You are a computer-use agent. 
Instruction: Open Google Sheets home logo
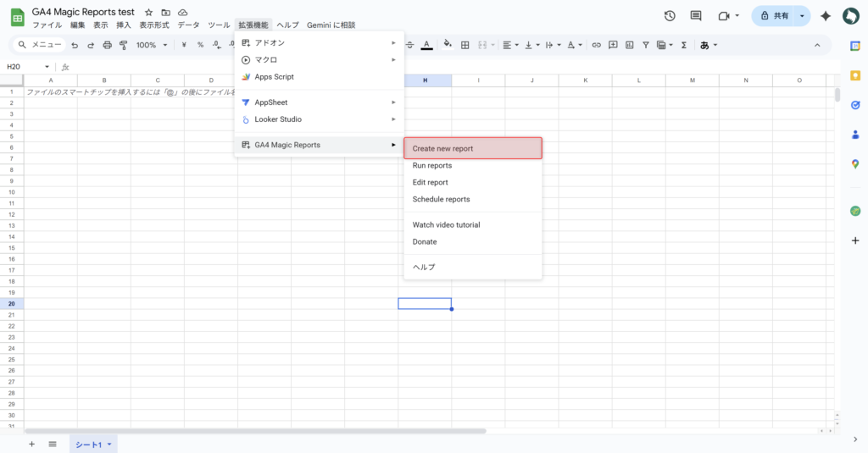[18, 17]
